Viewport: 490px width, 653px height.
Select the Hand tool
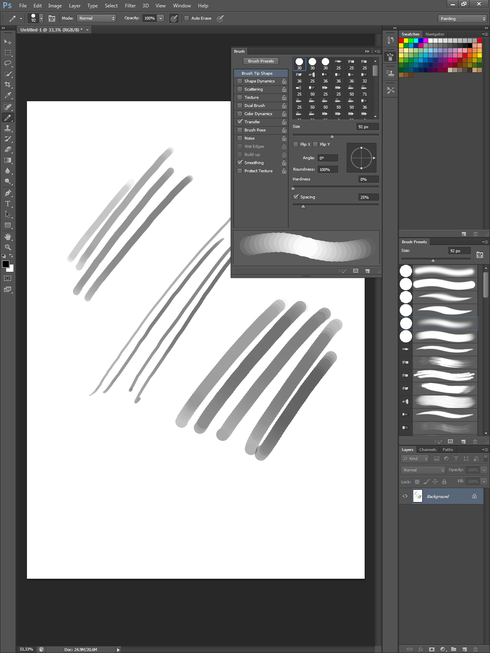(7, 237)
